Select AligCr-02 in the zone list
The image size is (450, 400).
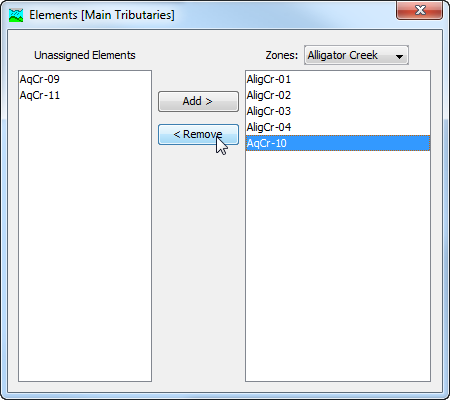[x=338, y=95]
